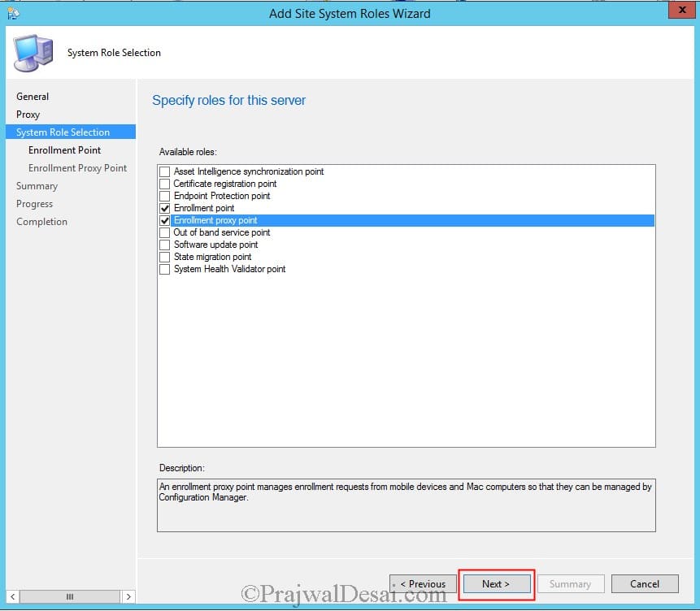Click the sidebar scroll left arrow
Screen dimensions: 700x611
click(13, 596)
